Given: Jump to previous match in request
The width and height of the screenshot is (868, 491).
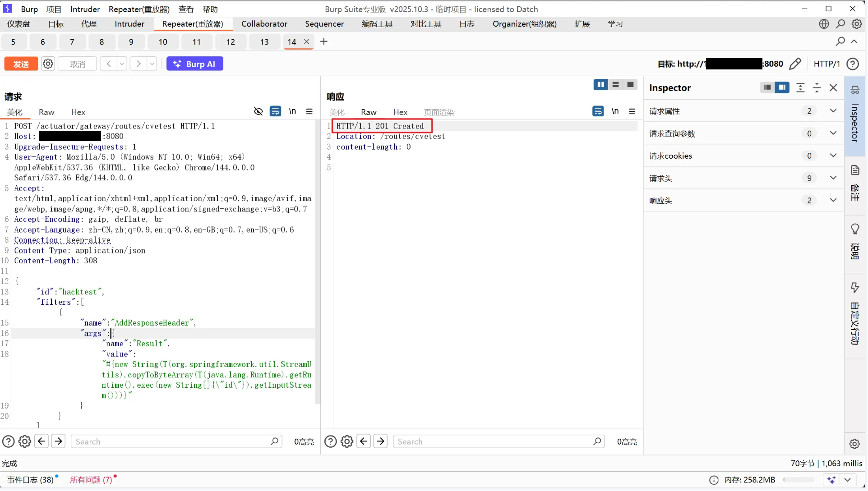Looking at the screenshot, I should (42, 441).
